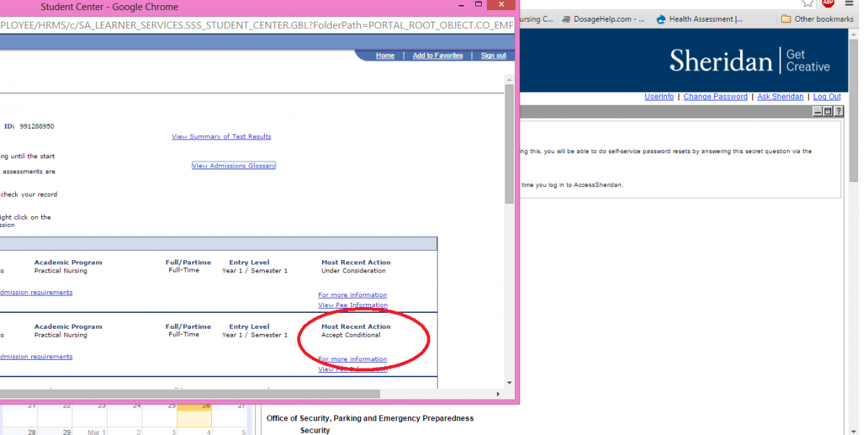Expand the Other bookmarks folder

tap(817, 20)
